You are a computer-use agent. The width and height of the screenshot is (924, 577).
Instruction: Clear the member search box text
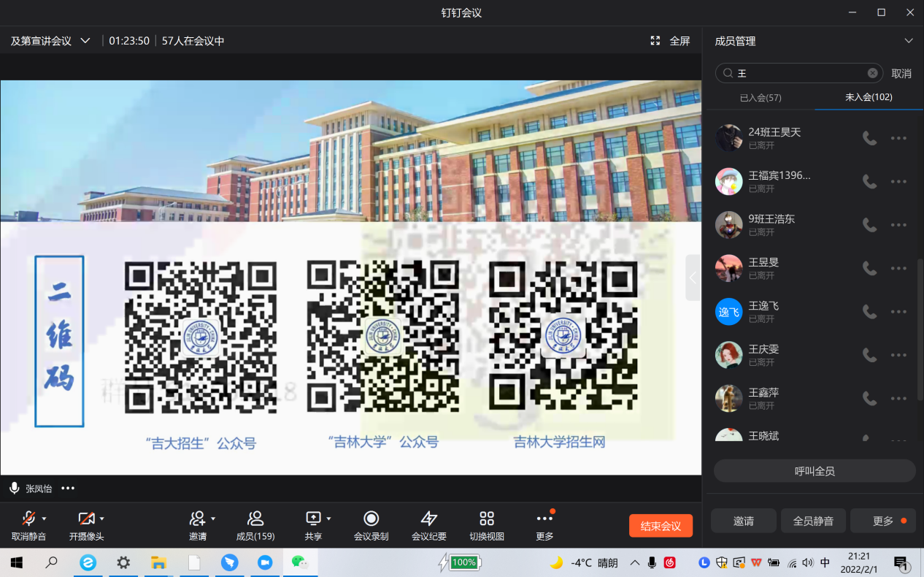point(872,73)
